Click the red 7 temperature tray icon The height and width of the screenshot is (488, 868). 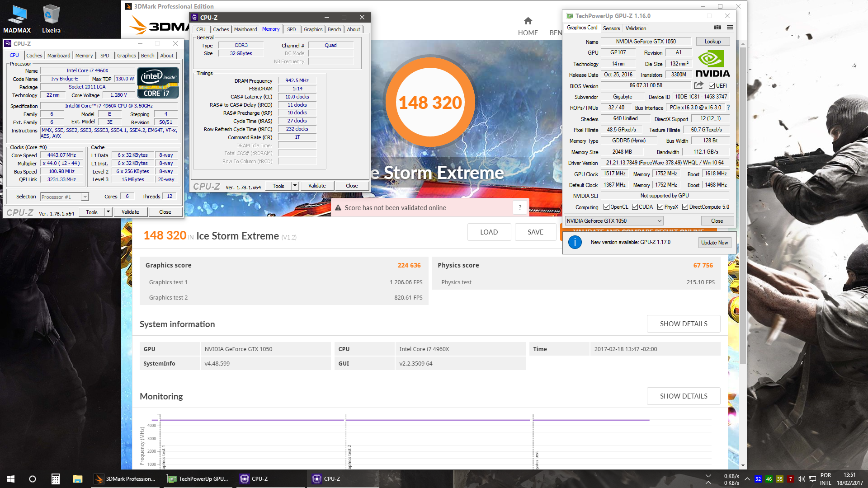[x=791, y=479]
